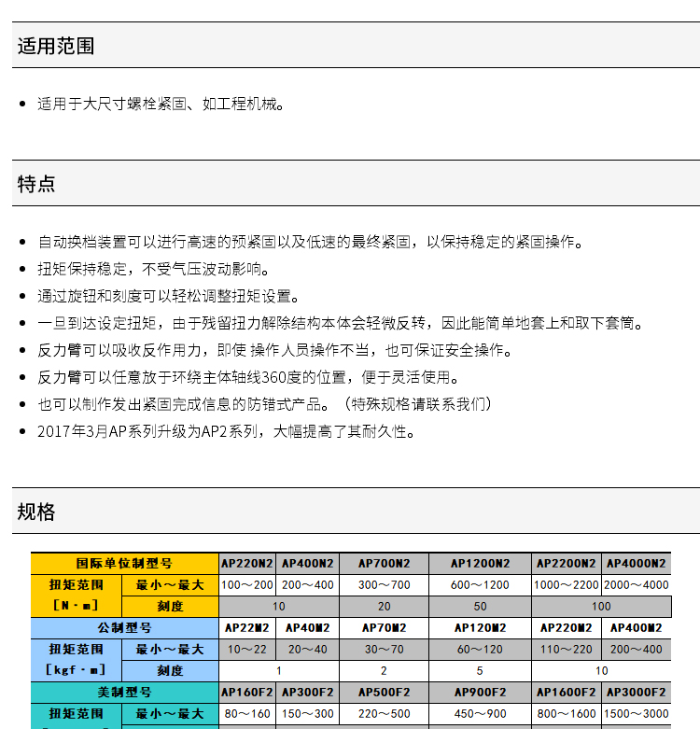Click the AP220N2 model cell
The image size is (700, 729).
247,564
